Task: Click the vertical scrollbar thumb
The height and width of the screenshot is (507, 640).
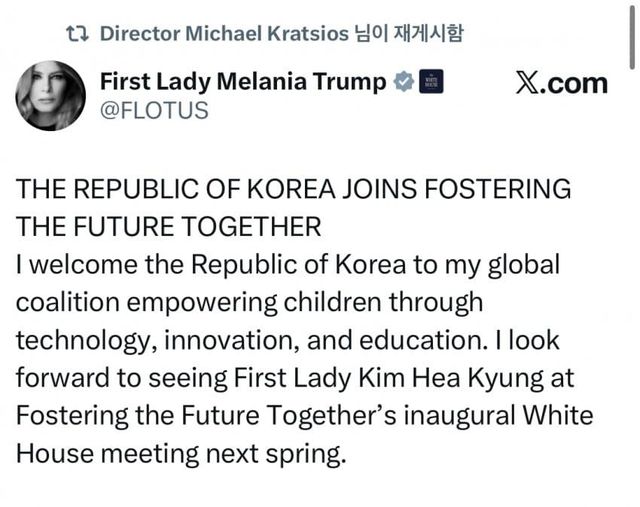Action: [x=634, y=40]
